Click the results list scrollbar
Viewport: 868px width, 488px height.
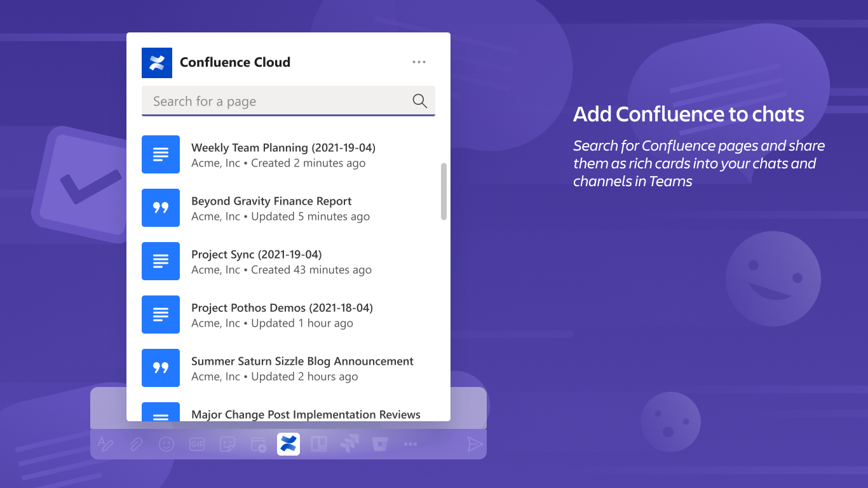(444, 192)
